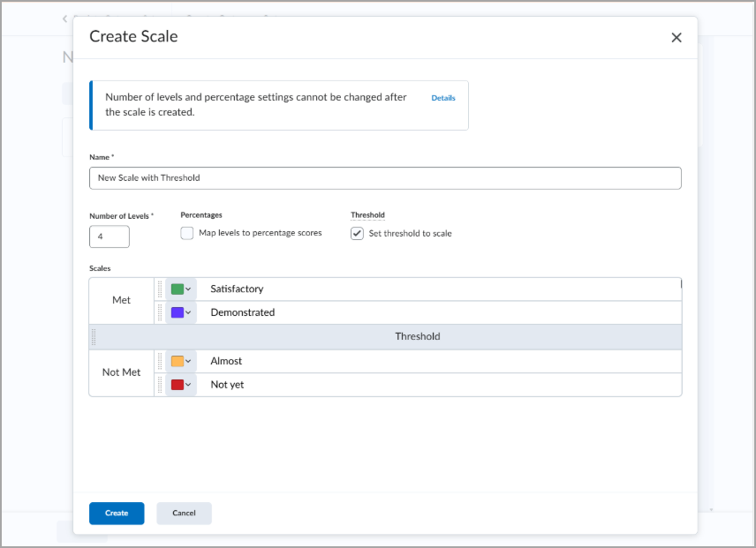Expand the color dropdown arrow for Almost
Image resolution: width=756 pixels, height=548 pixels.
click(x=188, y=361)
